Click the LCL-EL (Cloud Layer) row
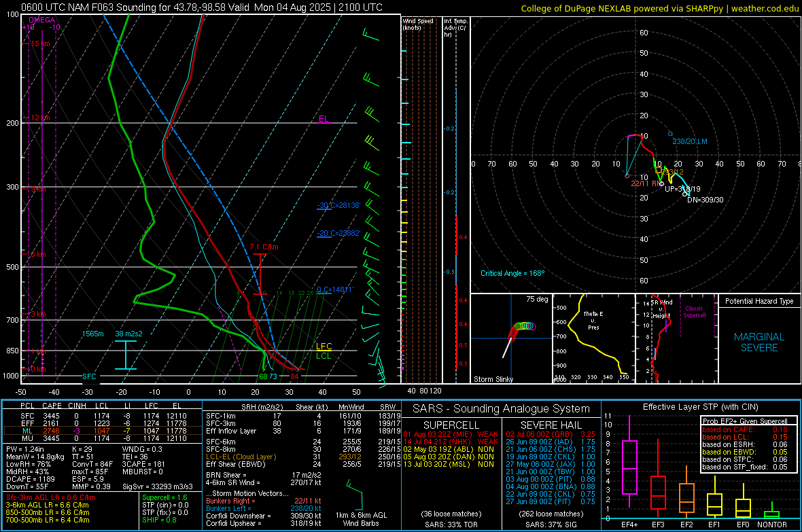 point(303,457)
